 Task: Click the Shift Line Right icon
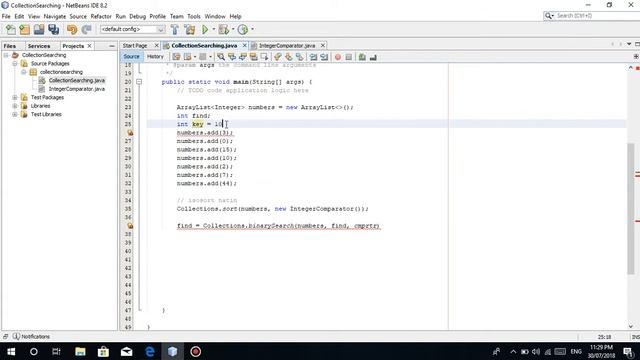point(324,57)
